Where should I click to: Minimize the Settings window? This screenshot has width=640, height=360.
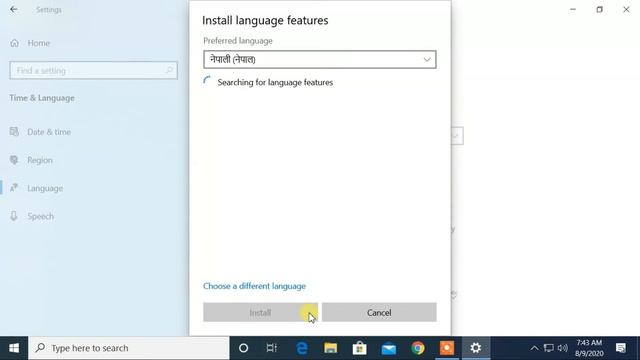click(573, 9)
